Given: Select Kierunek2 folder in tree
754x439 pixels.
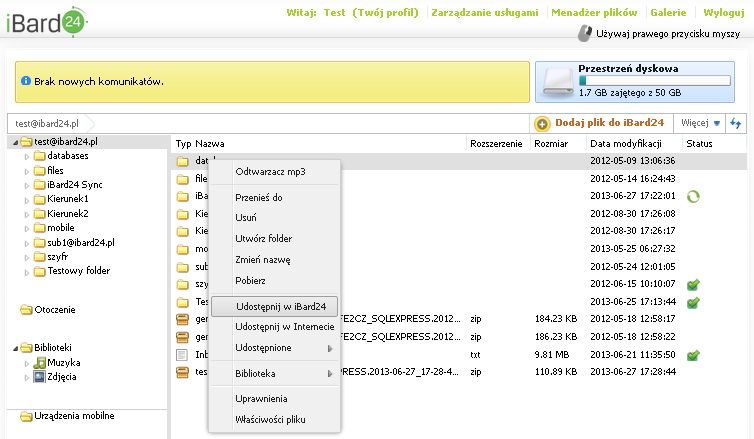Looking at the screenshot, I should 68,213.
